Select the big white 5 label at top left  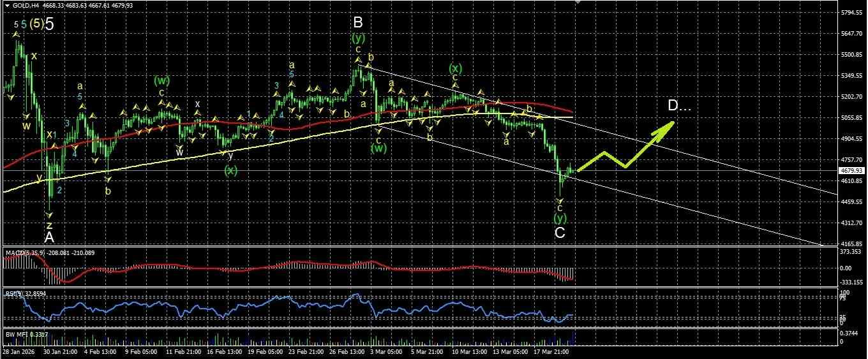[49, 24]
